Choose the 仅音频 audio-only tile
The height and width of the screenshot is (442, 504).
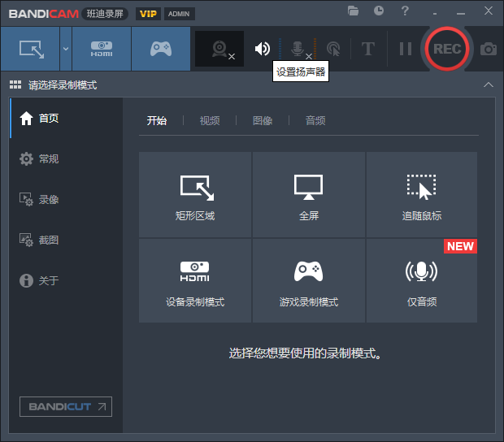pyautogui.click(x=422, y=281)
